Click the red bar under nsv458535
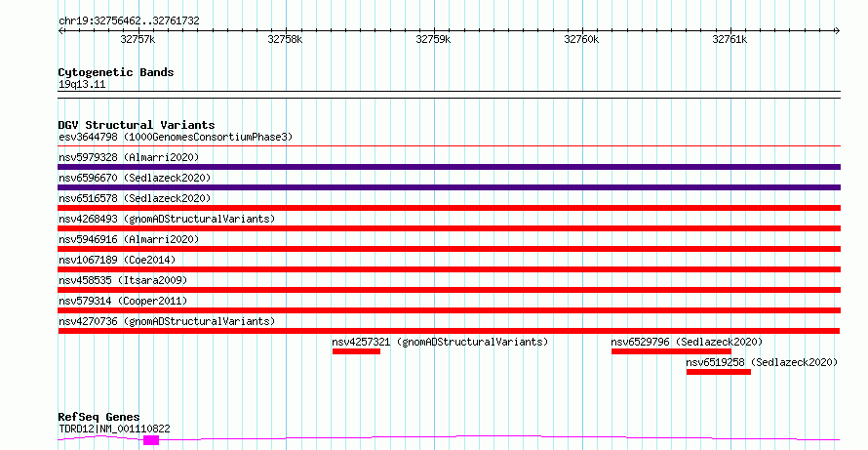This screenshot has width=868, height=450. (x=449, y=290)
